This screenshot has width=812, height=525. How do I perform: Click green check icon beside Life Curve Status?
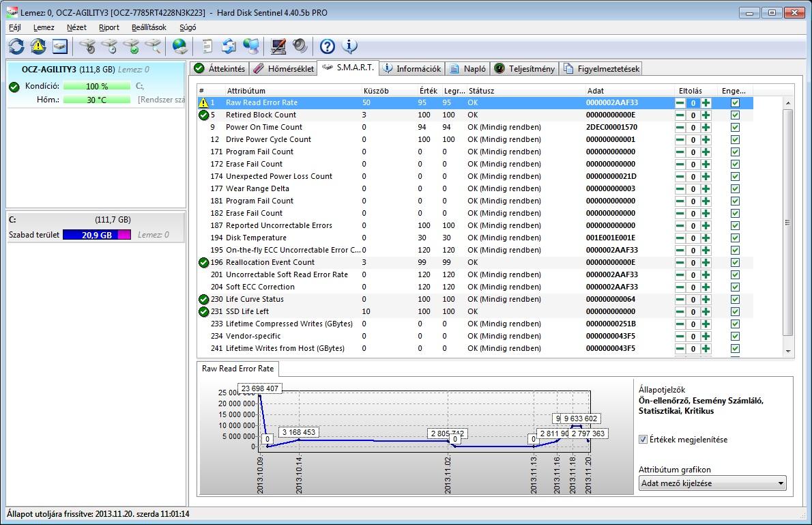[x=203, y=299]
